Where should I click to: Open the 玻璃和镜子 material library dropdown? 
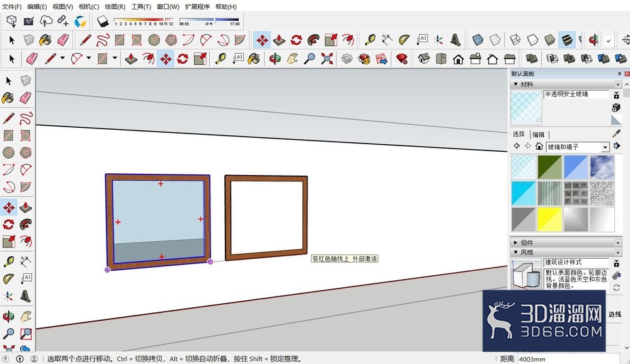605,147
